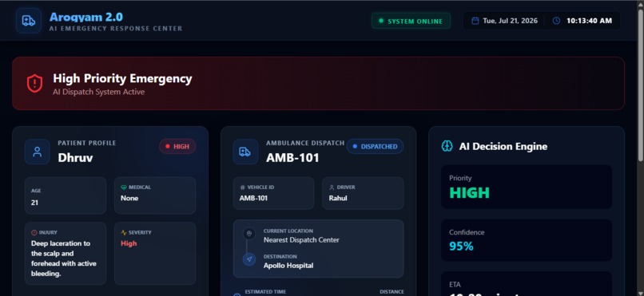
Task: Click the Apollo Hospital destination
Action: tap(288, 265)
